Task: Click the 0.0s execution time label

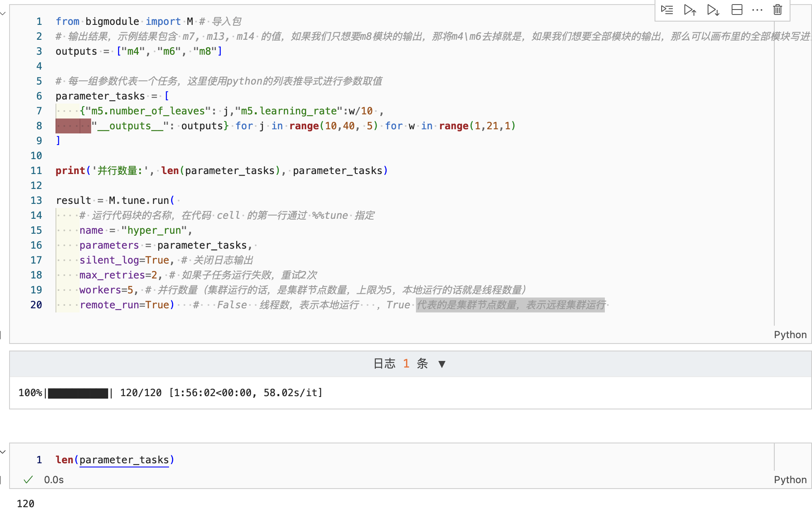Action: (x=54, y=480)
